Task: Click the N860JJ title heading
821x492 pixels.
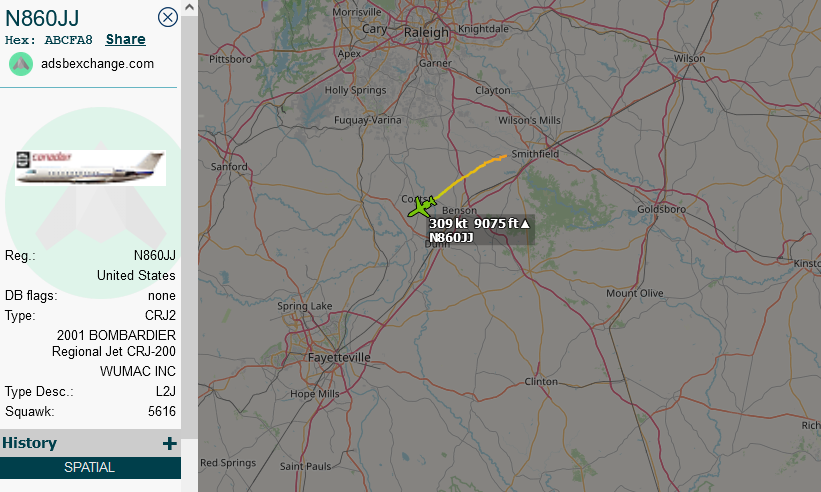Action: (x=42, y=18)
